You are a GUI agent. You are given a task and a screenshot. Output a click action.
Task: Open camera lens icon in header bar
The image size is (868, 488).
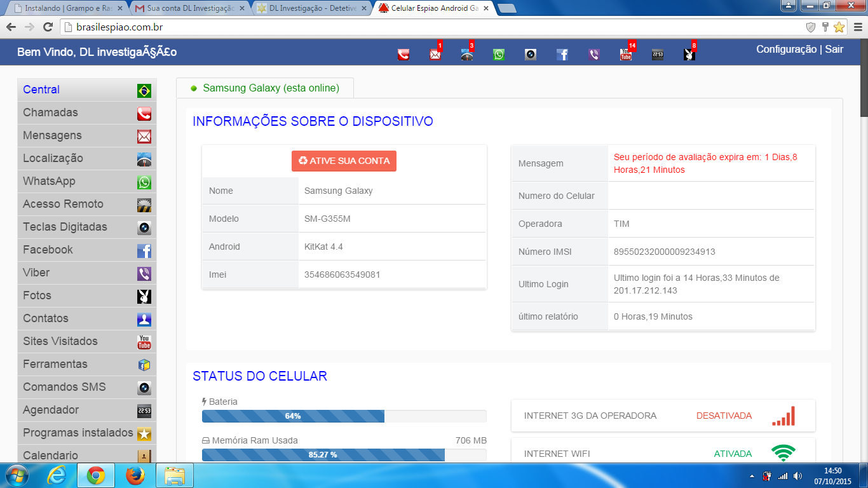click(x=531, y=55)
